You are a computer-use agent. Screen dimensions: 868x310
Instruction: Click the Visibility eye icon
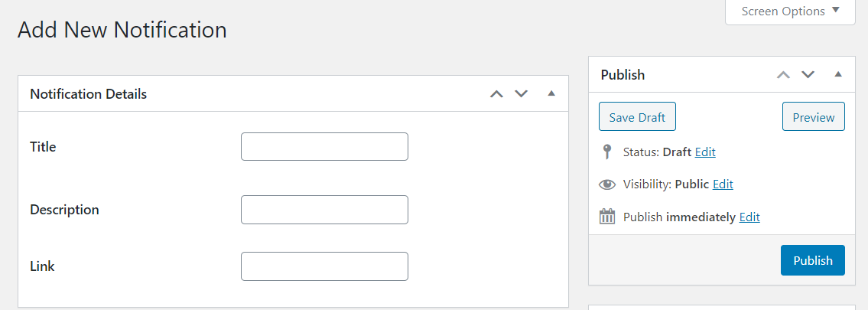pyautogui.click(x=607, y=184)
